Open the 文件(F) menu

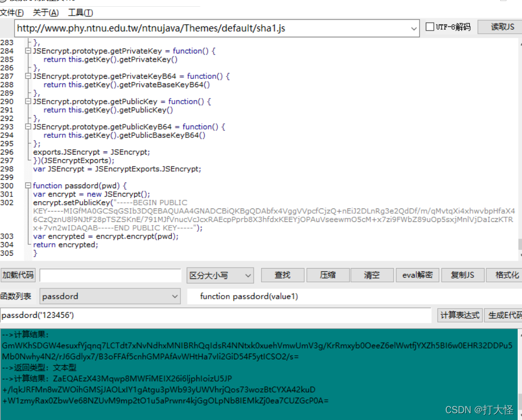pos(11,12)
